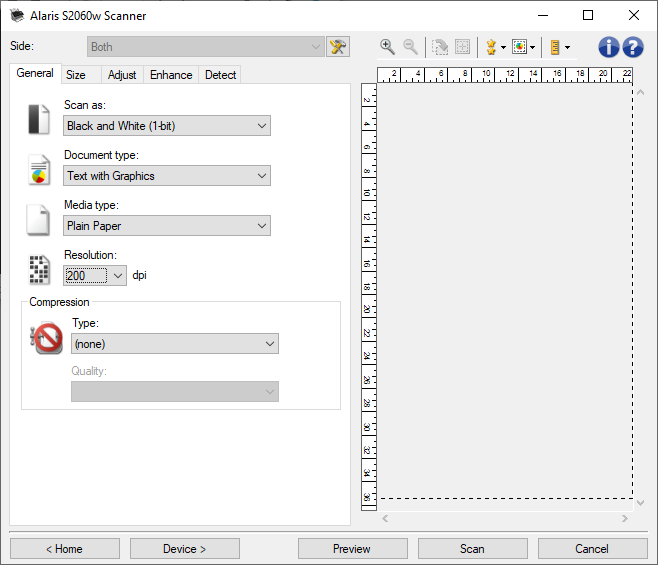Open the Resolution dropdown arrow
This screenshot has height=565, width=658.
pos(118,276)
